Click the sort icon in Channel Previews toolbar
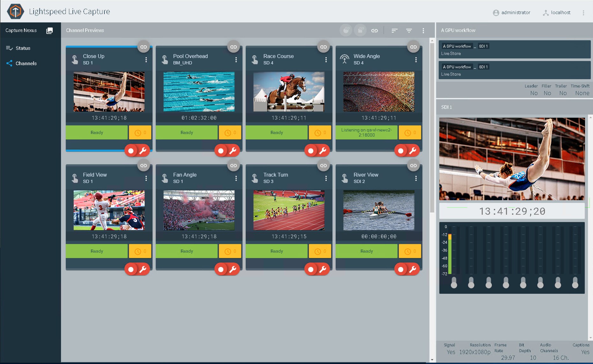 (x=394, y=31)
